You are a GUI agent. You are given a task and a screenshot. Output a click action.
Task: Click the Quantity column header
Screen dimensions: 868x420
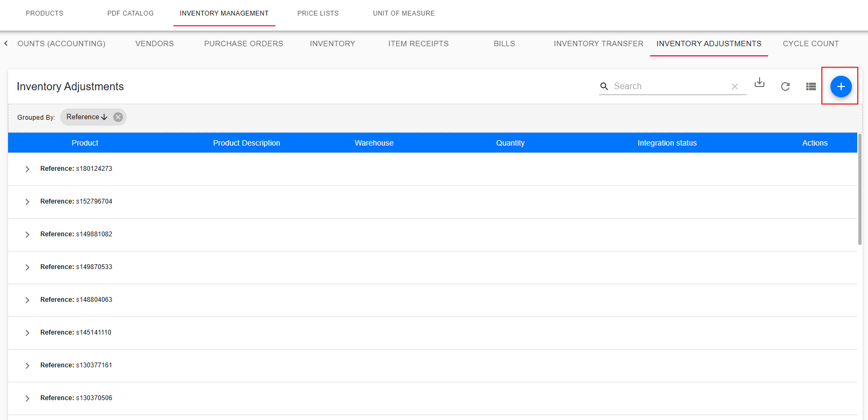coord(510,143)
